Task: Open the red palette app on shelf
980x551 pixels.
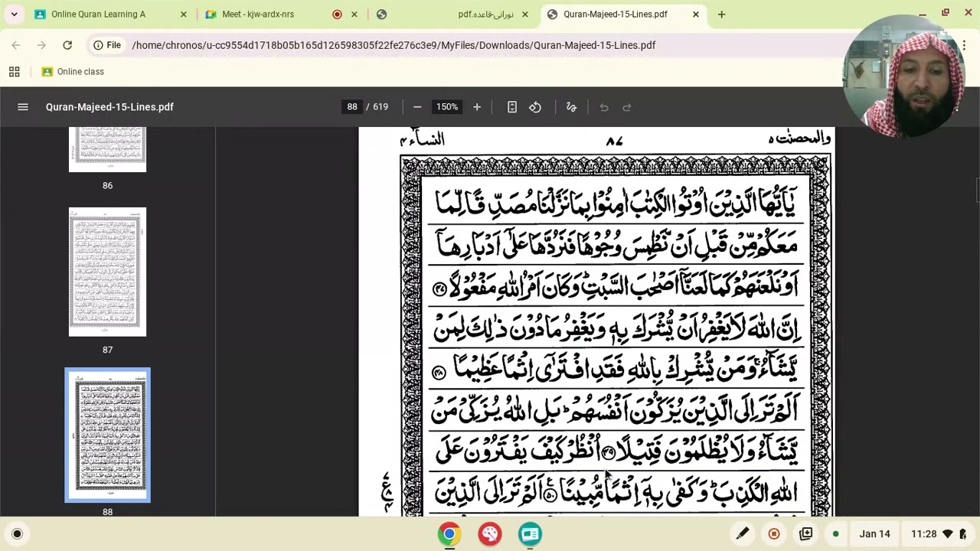Action: point(490,534)
